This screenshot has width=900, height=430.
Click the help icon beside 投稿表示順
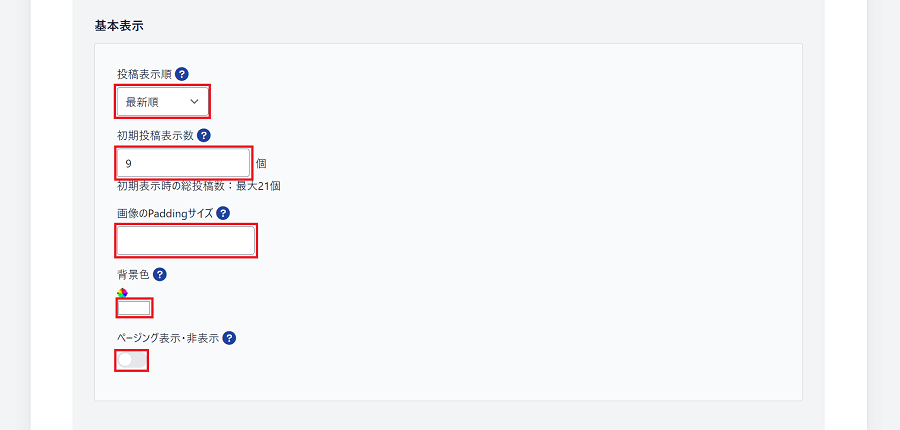(182, 74)
